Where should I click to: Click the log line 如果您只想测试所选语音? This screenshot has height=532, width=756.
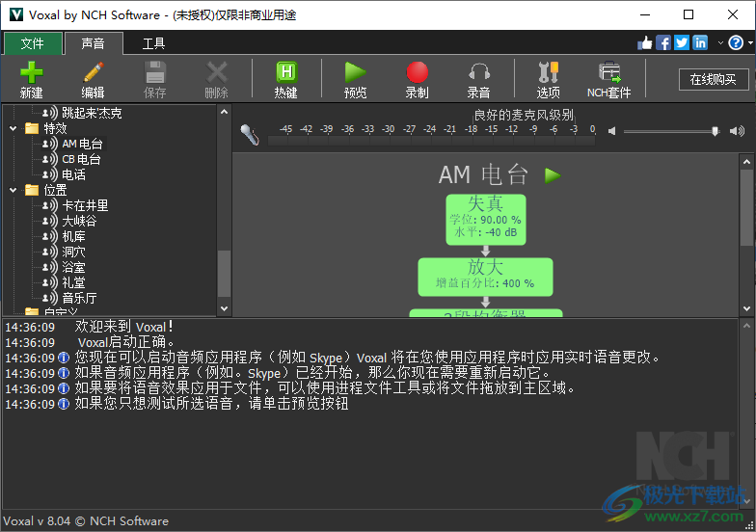[x=211, y=403]
